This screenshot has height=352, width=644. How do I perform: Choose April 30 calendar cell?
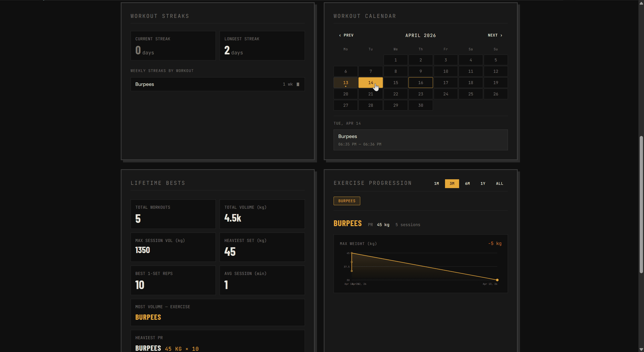pos(421,105)
